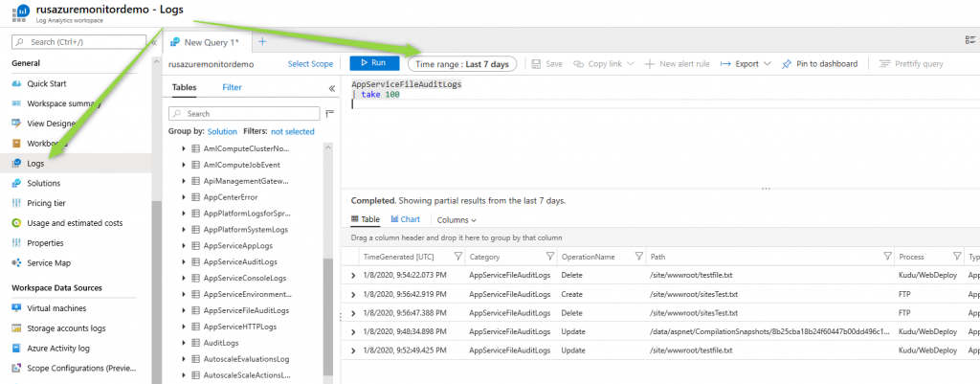Expand the 9:54:22.073 PM result row

pyautogui.click(x=353, y=275)
